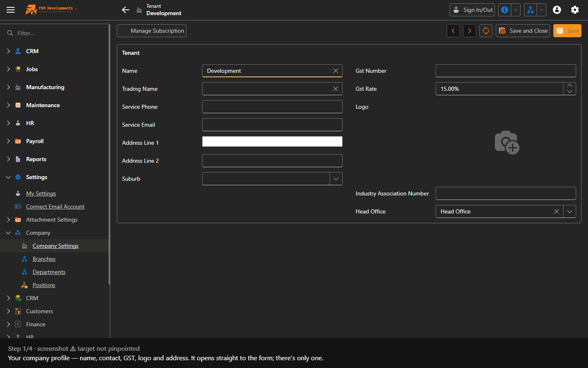Image resolution: width=588 pixels, height=368 pixels.
Task: Click the Gst Number field
Action: click(x=506, y=71)
